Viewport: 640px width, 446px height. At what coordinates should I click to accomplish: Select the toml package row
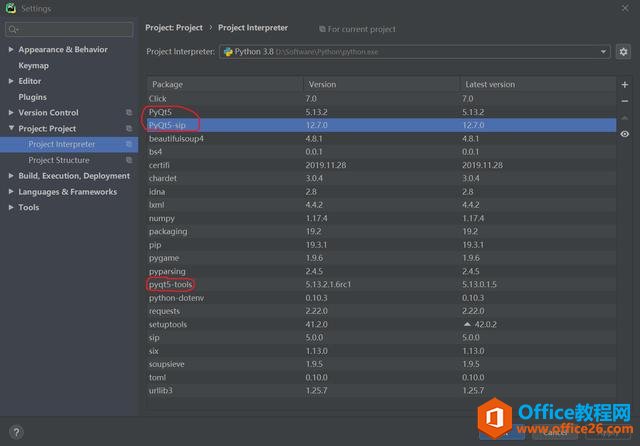click(382, 377)
